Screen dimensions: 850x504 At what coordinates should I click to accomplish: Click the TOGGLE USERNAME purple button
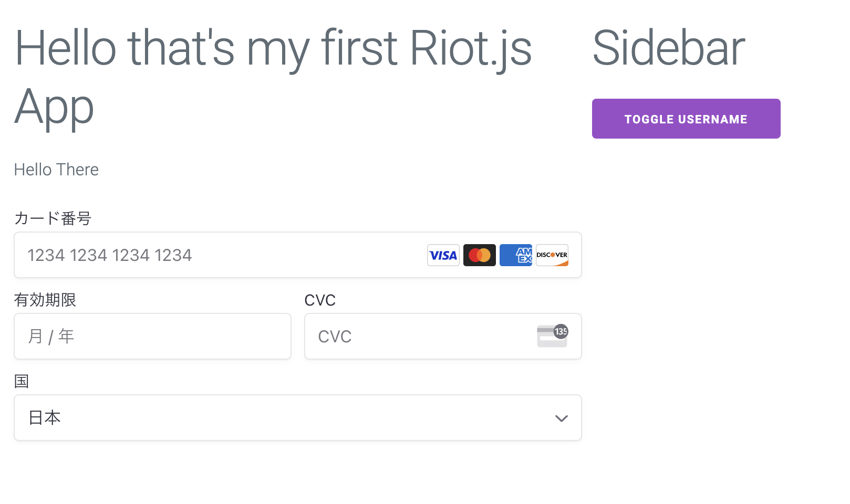[x=686, y=119]
